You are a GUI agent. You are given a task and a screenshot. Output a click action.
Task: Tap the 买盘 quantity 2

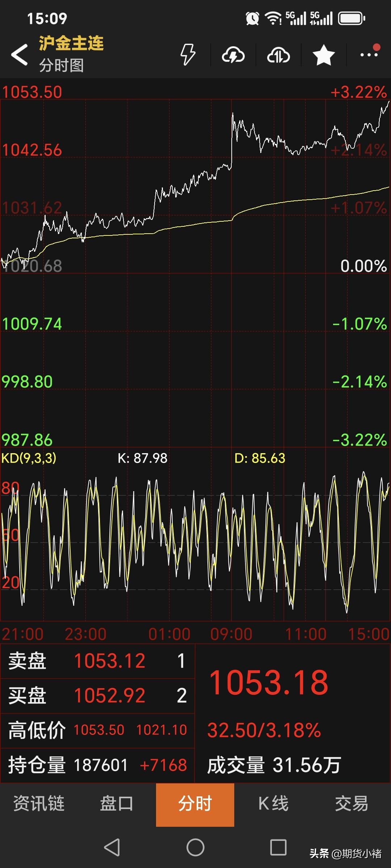[x=181, y=695]
